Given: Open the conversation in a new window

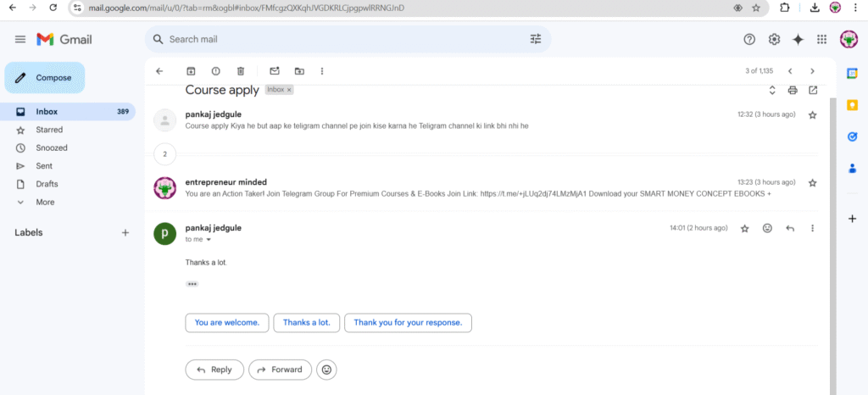Looking at the screenshot, I should [x=813, y=90].
